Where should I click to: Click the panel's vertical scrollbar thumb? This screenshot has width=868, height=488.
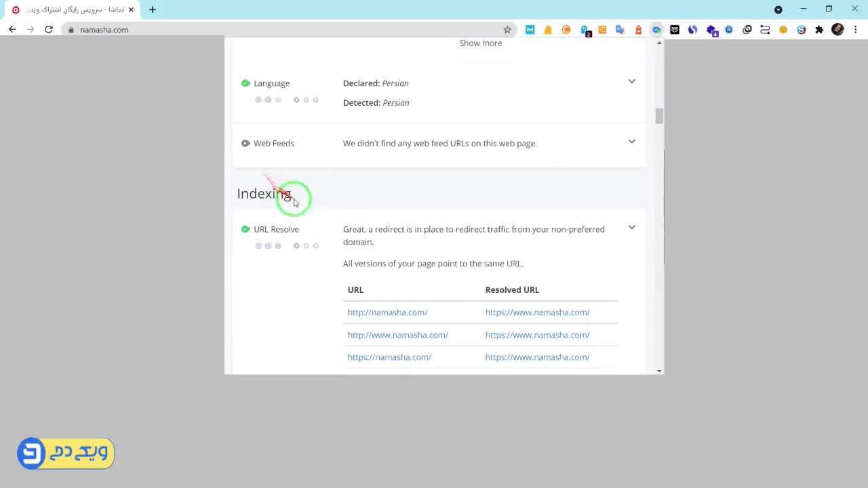pyautogui.click(x=659, y=116)
